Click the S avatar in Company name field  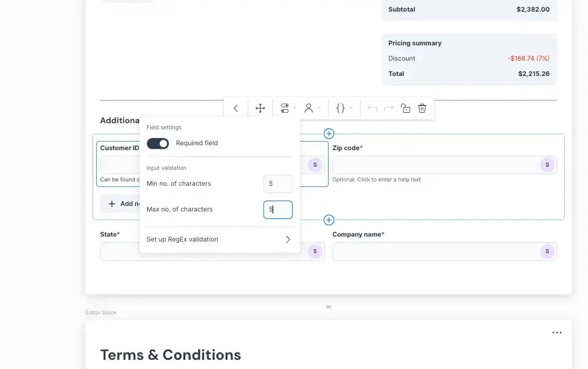coord(547,251)
